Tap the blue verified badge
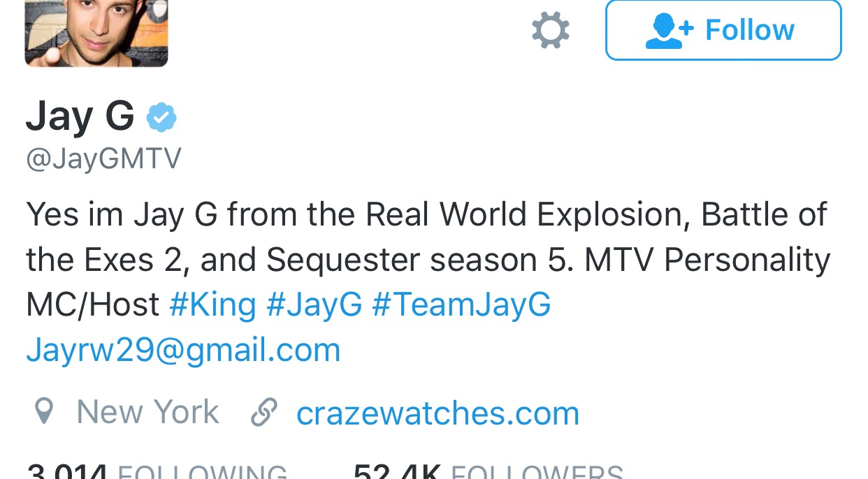Image resolution: width=868 pixels, height=479 pixels. tap(161, 117)
